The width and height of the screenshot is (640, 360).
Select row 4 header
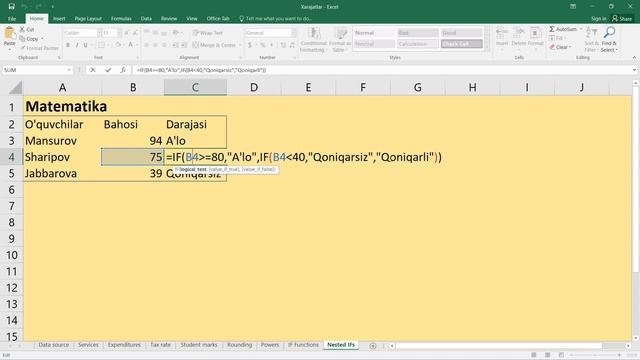coord(11,157)
